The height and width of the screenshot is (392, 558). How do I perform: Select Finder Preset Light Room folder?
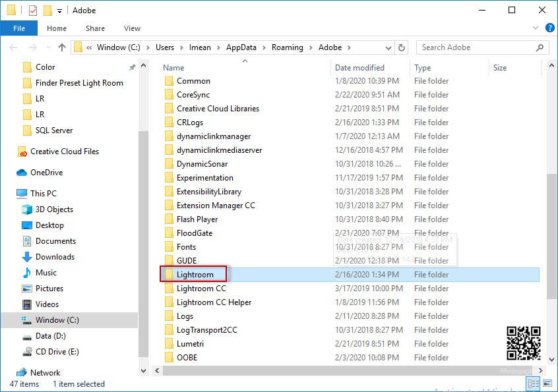pos(79,83)
